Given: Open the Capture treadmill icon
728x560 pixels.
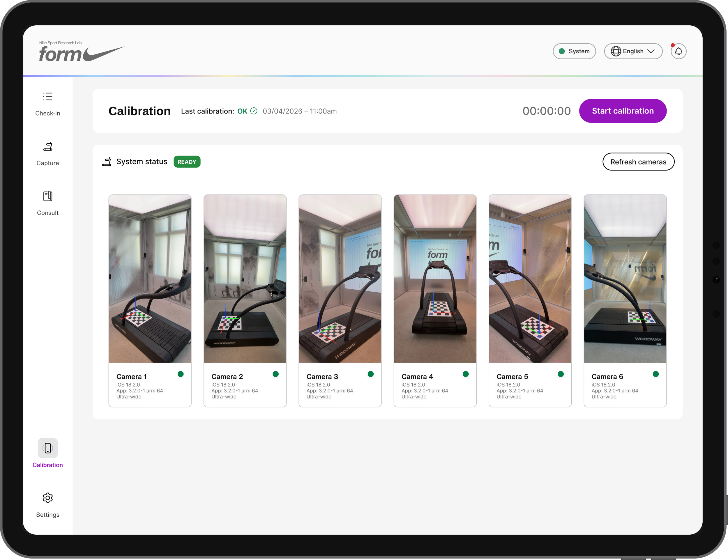Looking at the screenshot, I should coord(48,146).
